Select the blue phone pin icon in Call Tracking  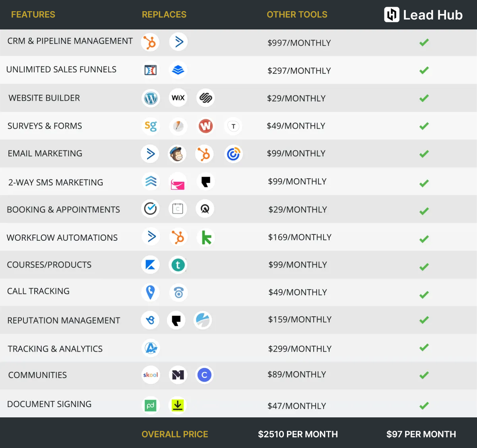150,292
